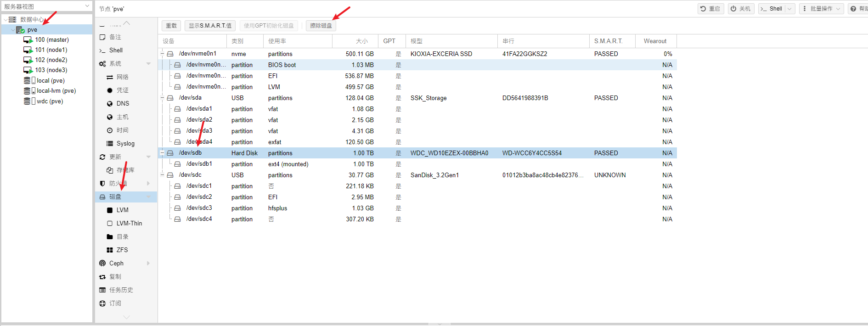The width and height of the screenshot is (868, 326).
Task: Open the ZFS disk section
Action: [x=122, y=250]
